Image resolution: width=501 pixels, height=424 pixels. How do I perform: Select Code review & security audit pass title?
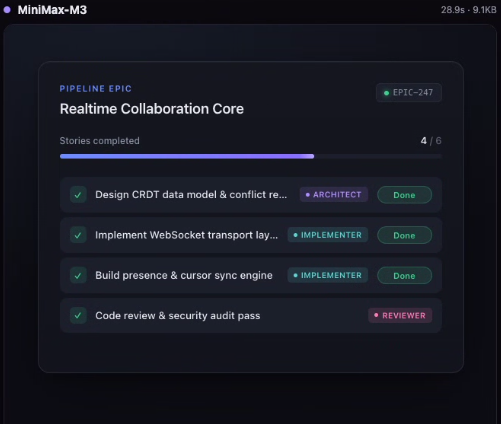pyautogui.click(x=178, y=316)
